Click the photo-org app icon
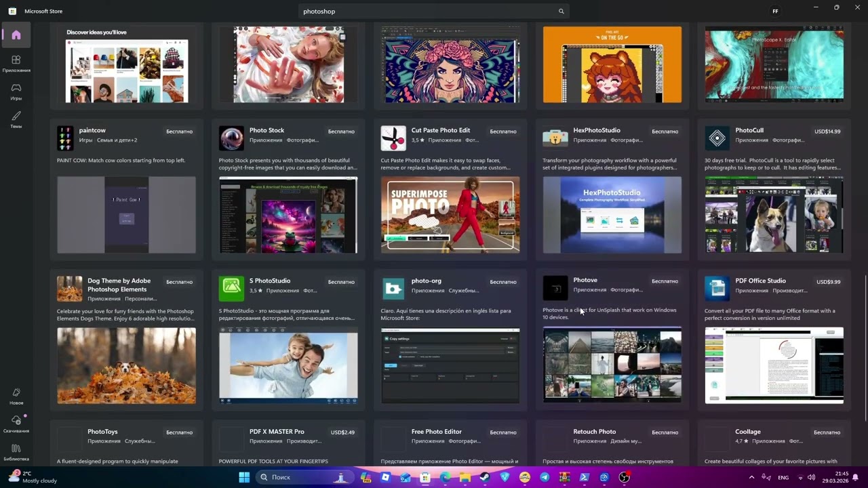This screenshot has width=868, height=488. pyautogui.click(x=393, y=289)
